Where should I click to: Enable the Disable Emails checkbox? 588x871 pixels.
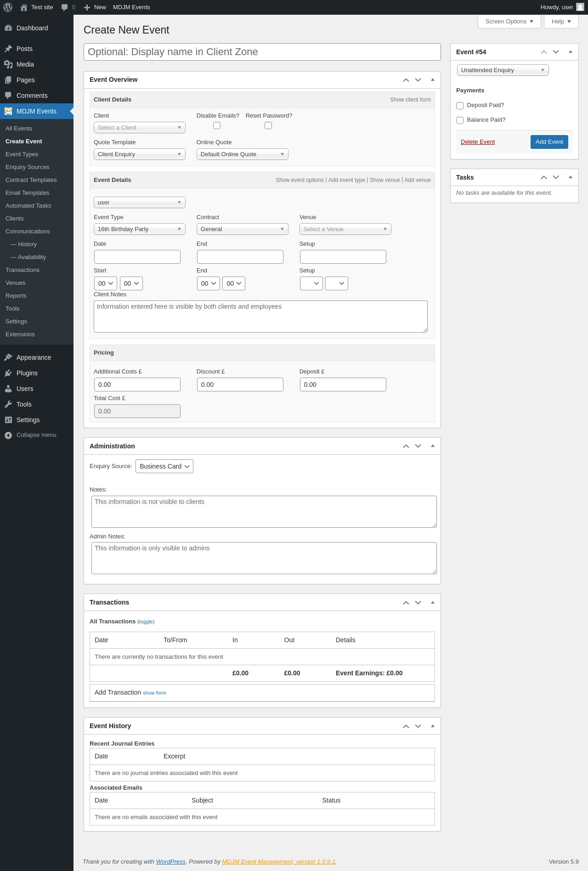[x=217, y=126]
